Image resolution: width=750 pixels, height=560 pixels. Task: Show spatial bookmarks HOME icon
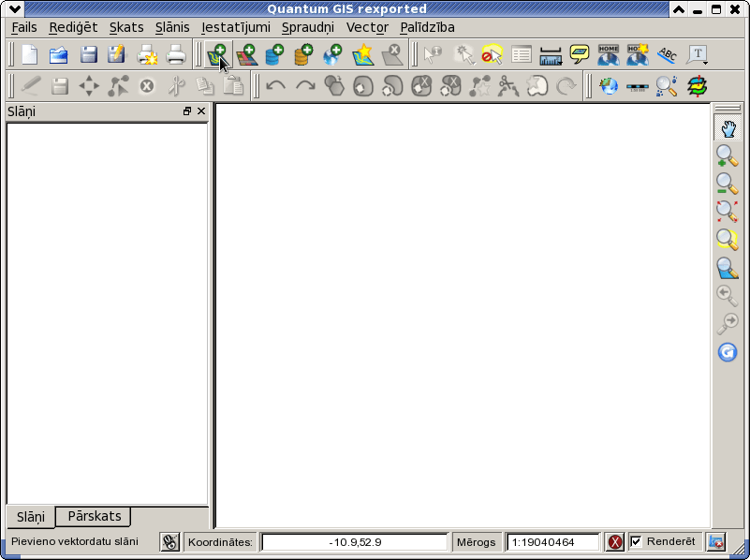click(x=609, y=54)
